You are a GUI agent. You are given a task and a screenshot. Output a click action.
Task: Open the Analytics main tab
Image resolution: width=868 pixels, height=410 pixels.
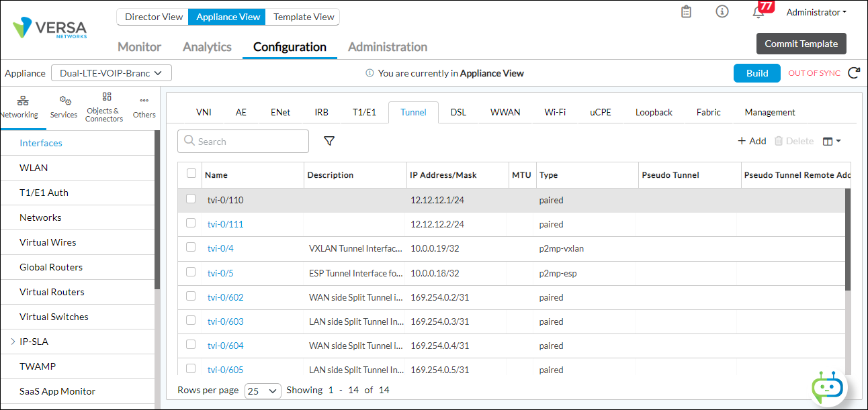tap(207, 47)
